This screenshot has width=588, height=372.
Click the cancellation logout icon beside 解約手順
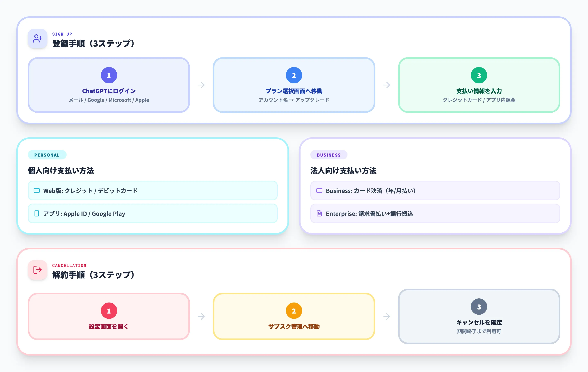pos(37,270)
